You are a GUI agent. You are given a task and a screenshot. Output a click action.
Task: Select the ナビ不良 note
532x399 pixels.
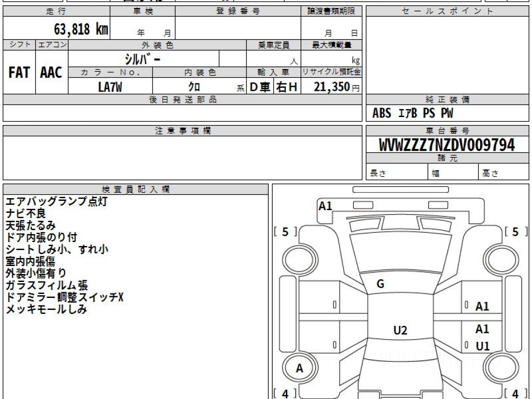pyautogui.click(x=26, y=214)
